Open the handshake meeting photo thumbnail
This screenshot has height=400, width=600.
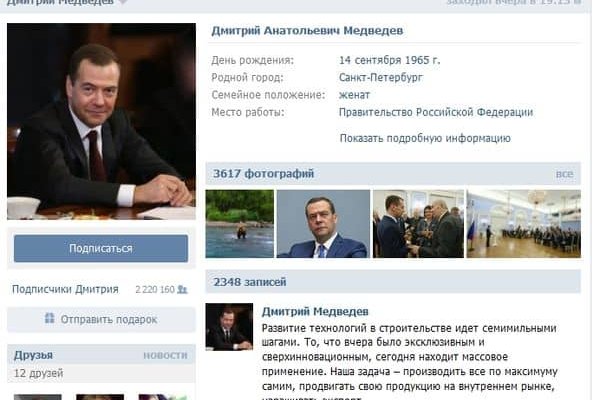[x=418, y=224]
